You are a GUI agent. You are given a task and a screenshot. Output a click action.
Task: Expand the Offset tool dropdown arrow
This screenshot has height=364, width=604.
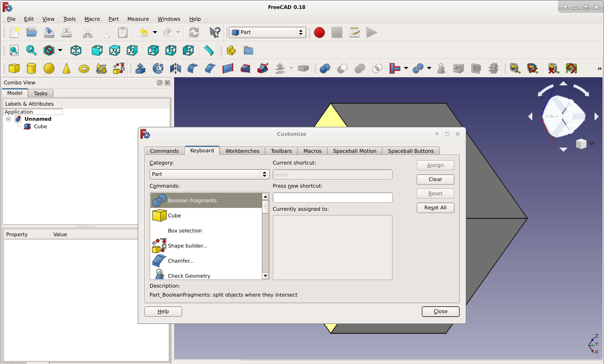pyautogui.click(x=291, y=69)
